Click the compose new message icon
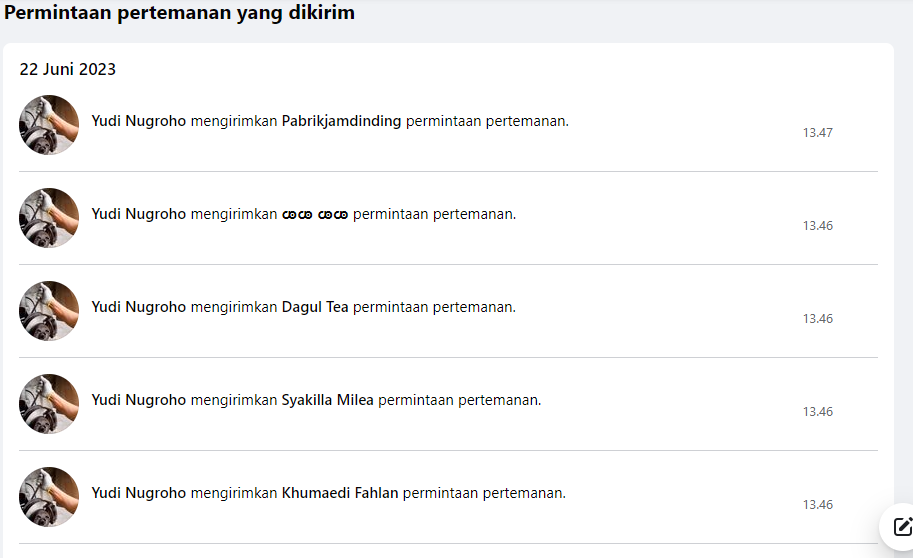 901,527
